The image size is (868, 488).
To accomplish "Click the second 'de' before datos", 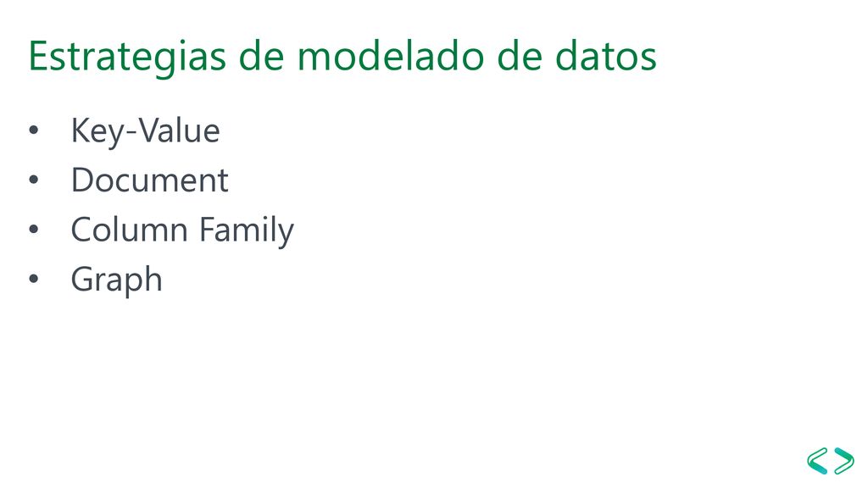I will (x=520, y=56).
